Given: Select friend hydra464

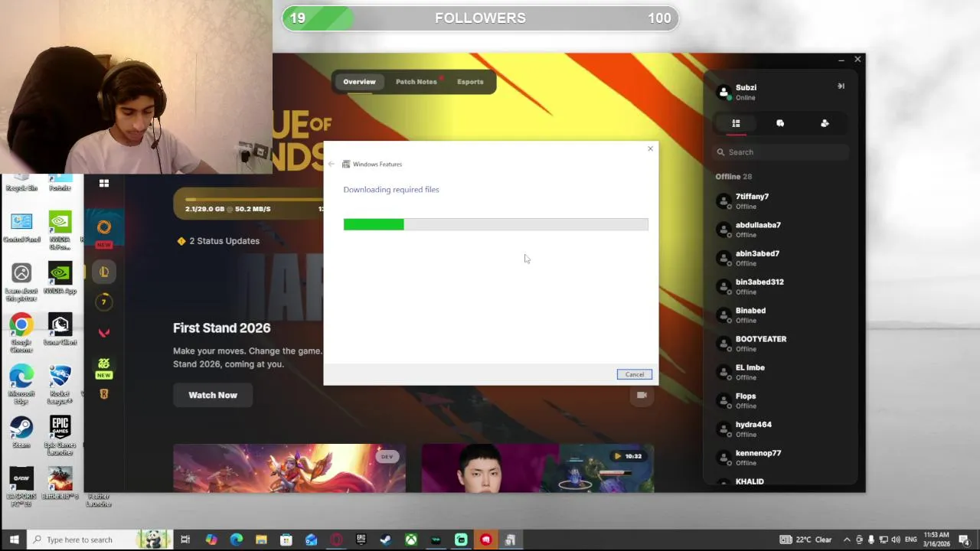Looking at the screenshot, I should (x=780, y=429).
